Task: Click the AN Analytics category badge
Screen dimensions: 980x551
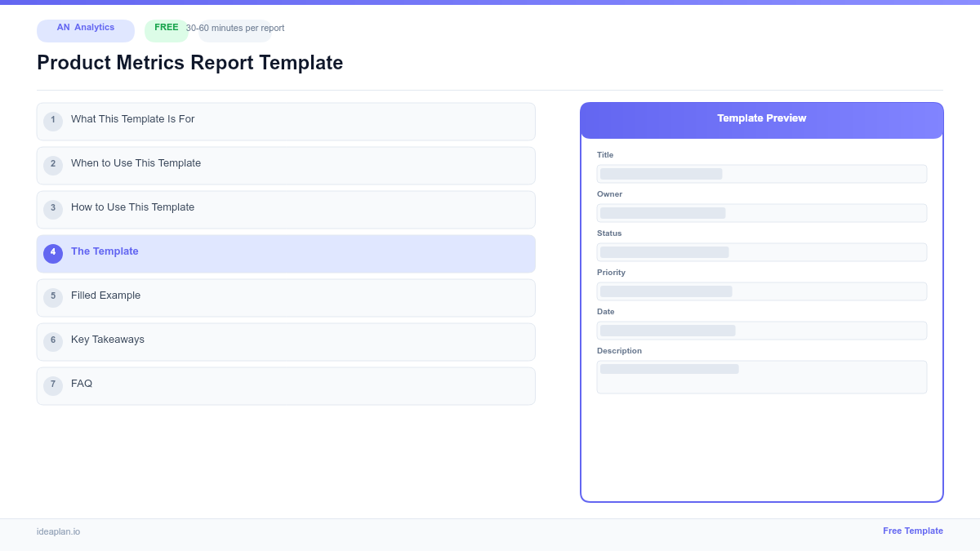Action: coord(86,30)
